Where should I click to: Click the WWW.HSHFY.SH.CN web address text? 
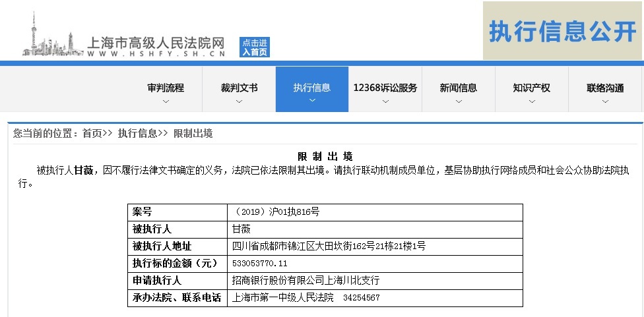tap(156, 54)
